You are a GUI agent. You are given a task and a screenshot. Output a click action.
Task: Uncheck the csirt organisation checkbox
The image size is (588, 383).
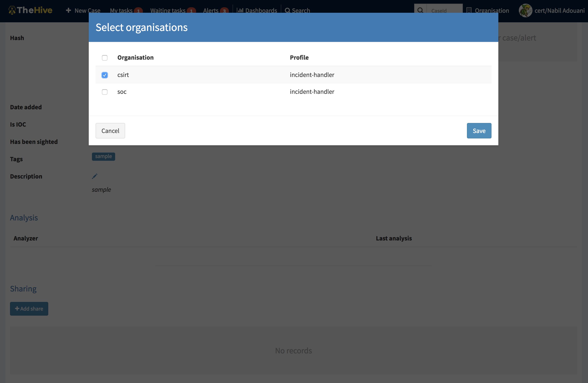(x=105, y=75)
